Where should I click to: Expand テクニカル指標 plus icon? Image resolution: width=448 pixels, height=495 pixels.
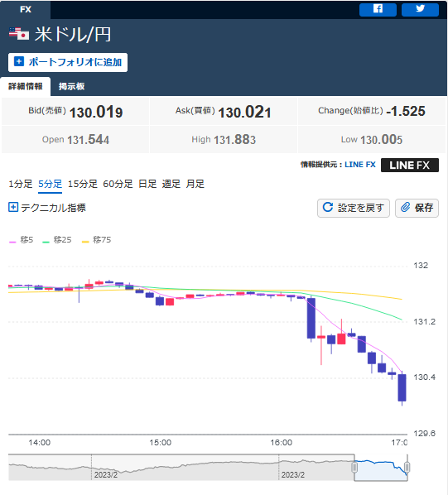[13, 208]
